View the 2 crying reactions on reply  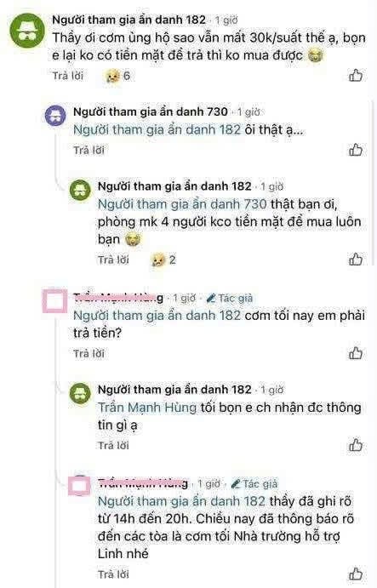(163, 260)
